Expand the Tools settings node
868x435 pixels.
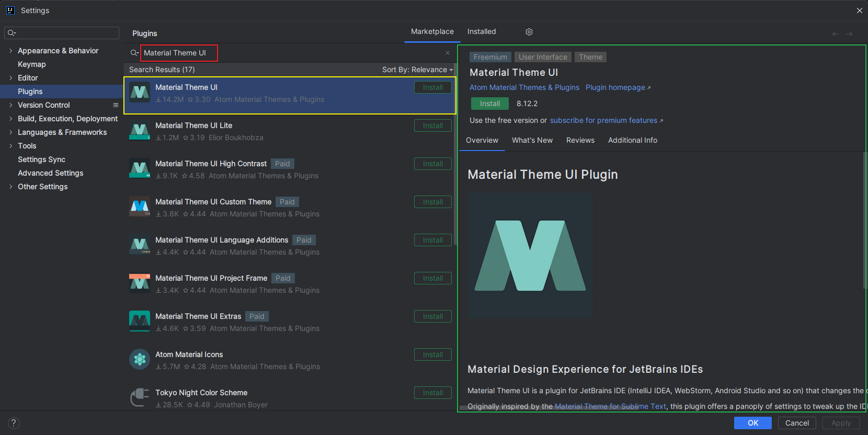click(x=10, y=146)
